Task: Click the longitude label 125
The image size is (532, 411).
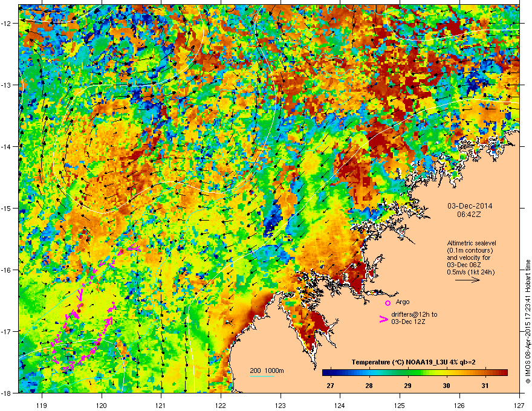Action: pyautogui.click(x=400, y=405)
